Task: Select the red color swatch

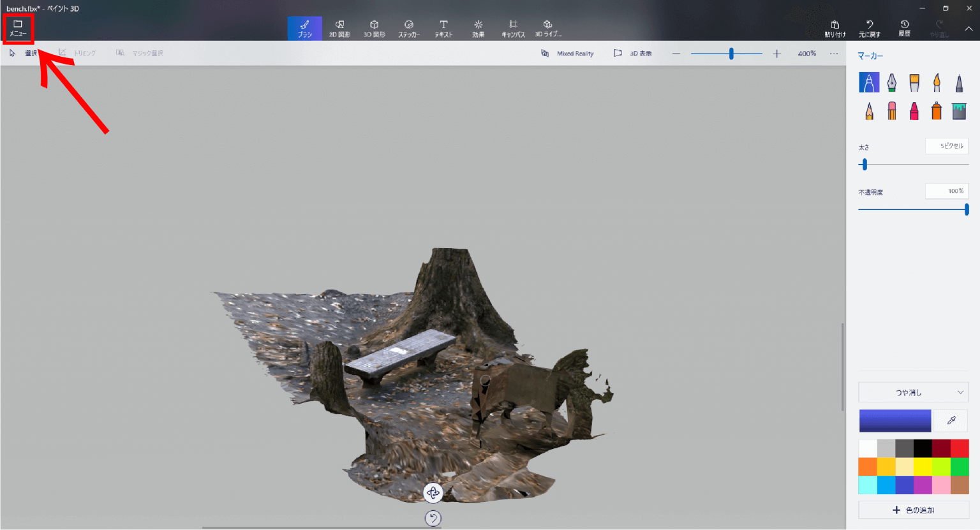Action: click(961, 448)
